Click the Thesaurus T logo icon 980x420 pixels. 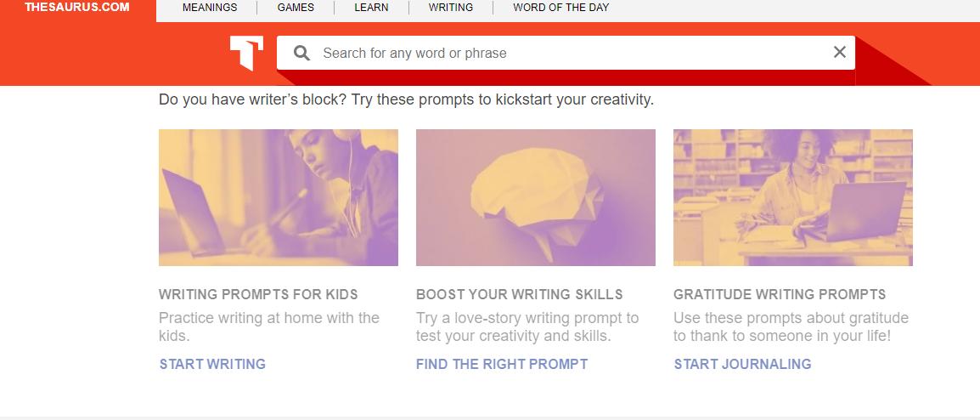click(x=246, y=53)
